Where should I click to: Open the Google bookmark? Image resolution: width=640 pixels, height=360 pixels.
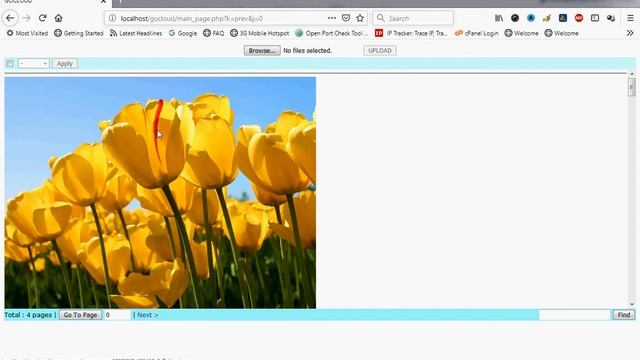(183, 33)
